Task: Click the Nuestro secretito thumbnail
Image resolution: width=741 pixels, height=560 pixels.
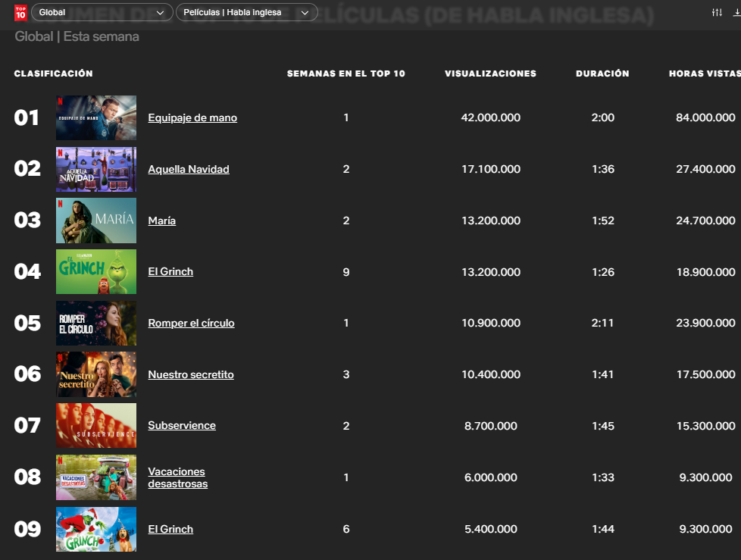Action: coord(96,374)
